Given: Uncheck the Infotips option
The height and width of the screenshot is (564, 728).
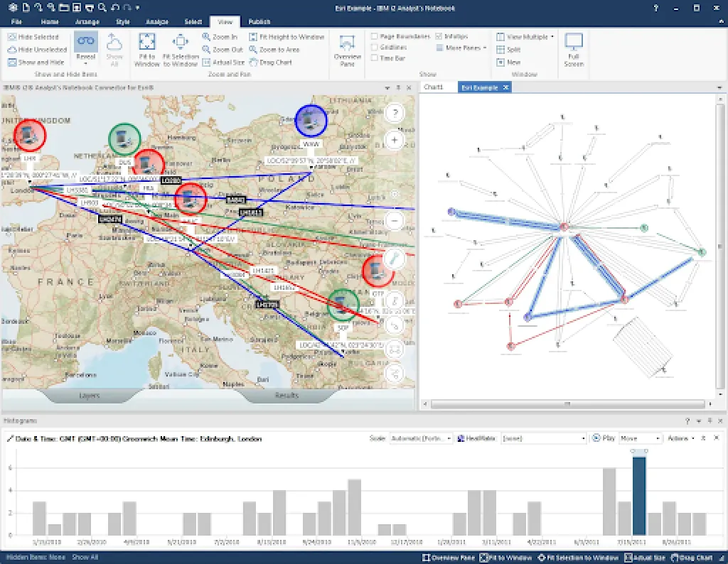Looking at the screenshot, I should tap(438, 35).
